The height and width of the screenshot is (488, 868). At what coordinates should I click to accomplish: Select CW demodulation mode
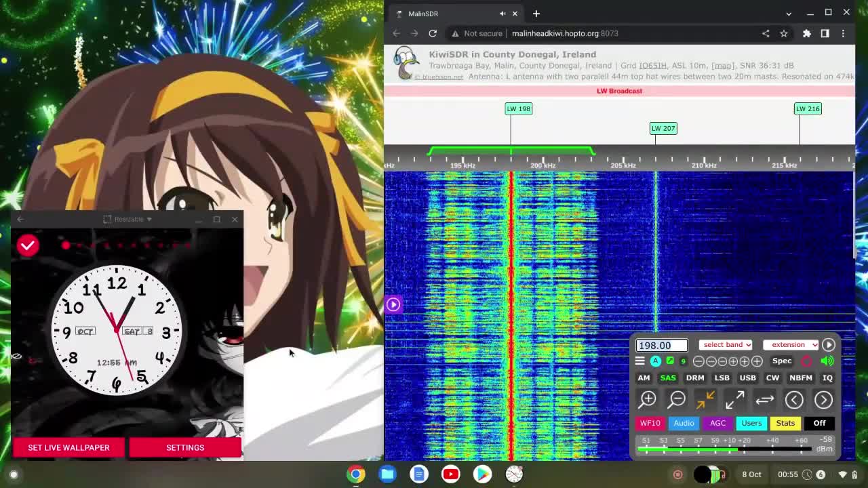772,378
